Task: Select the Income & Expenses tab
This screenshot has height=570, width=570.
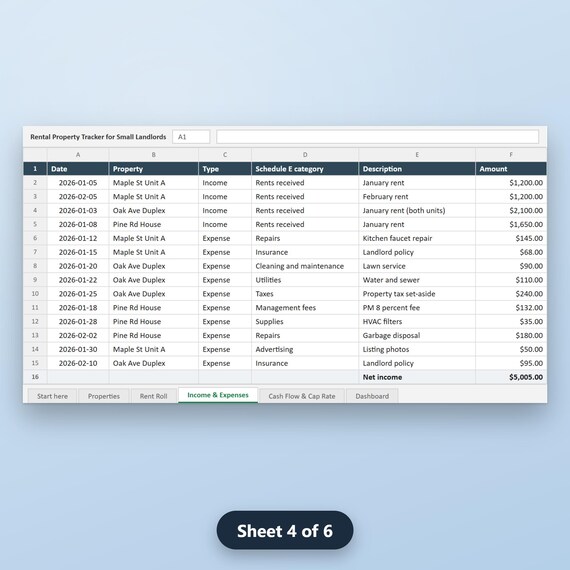Action: pyautogui.click(x=218, y=395)
